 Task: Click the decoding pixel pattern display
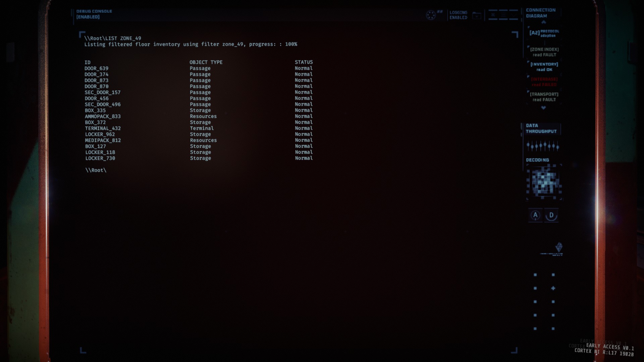point(544,182)
